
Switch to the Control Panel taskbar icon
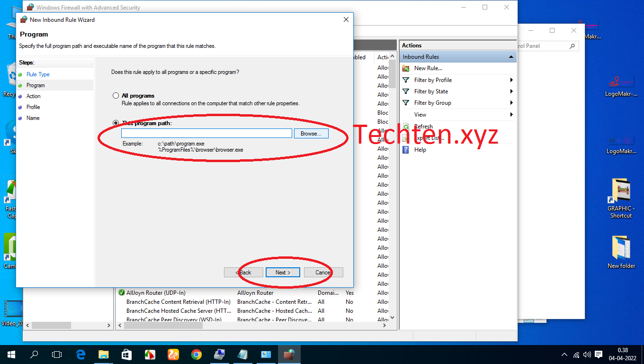point(266,355)
